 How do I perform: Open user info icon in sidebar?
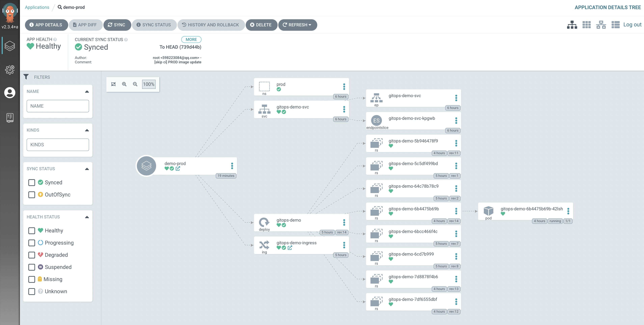(10, 93)
